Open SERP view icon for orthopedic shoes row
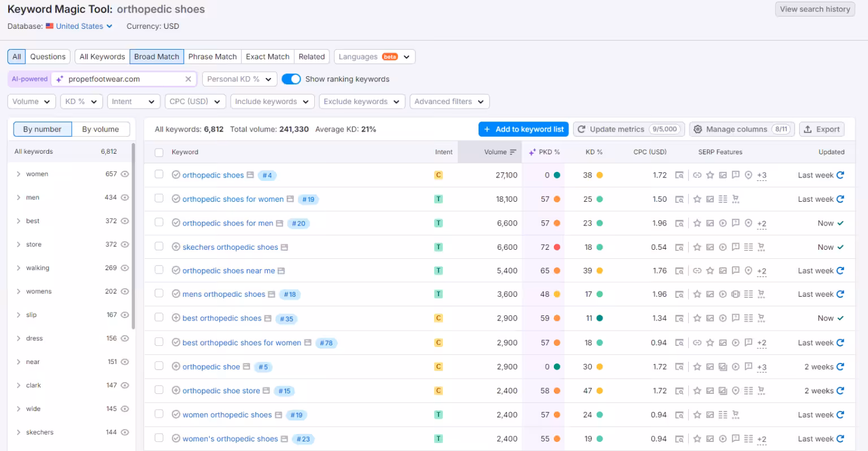 [679, 175]
